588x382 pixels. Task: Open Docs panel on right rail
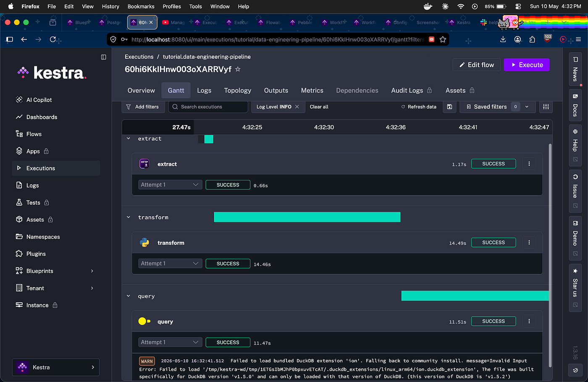click(575, 105)
